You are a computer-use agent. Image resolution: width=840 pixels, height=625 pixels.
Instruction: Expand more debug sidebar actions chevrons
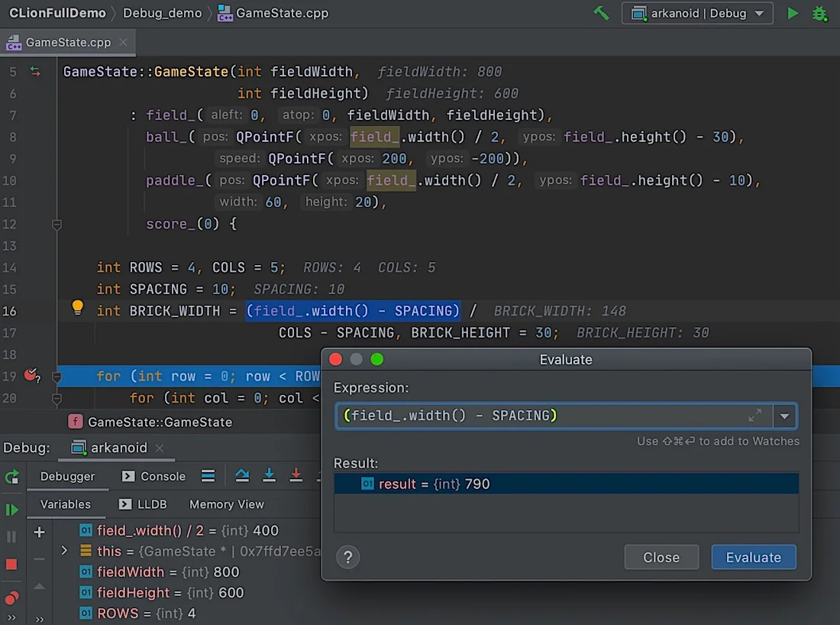coord(11,618)
